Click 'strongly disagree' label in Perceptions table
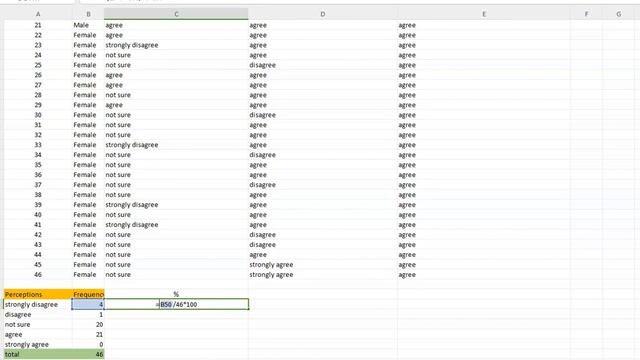This screenshot has width=640, height=360. (x=31, y=304)
